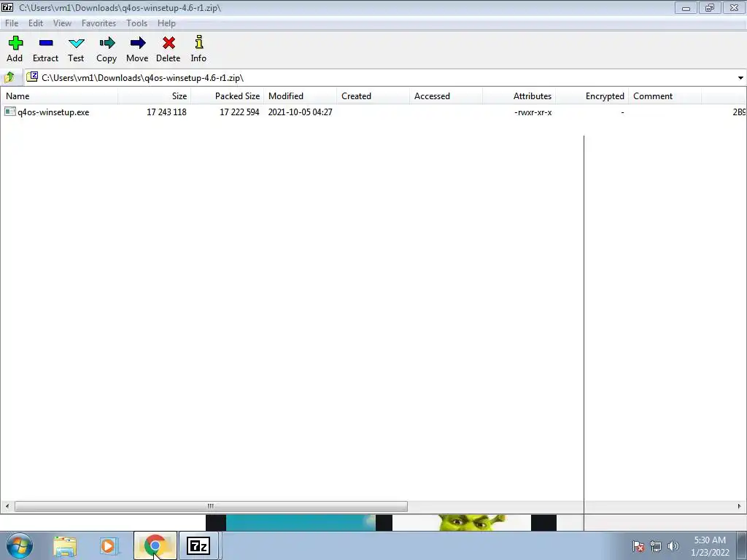Open the Help menu
The height and width of the screenshot is (560, 747).
[167, 23]
